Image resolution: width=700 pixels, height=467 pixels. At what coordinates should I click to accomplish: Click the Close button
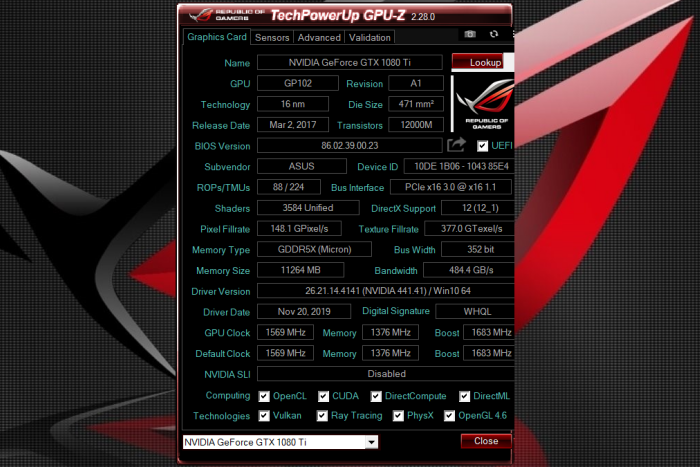tap(486, 441)
